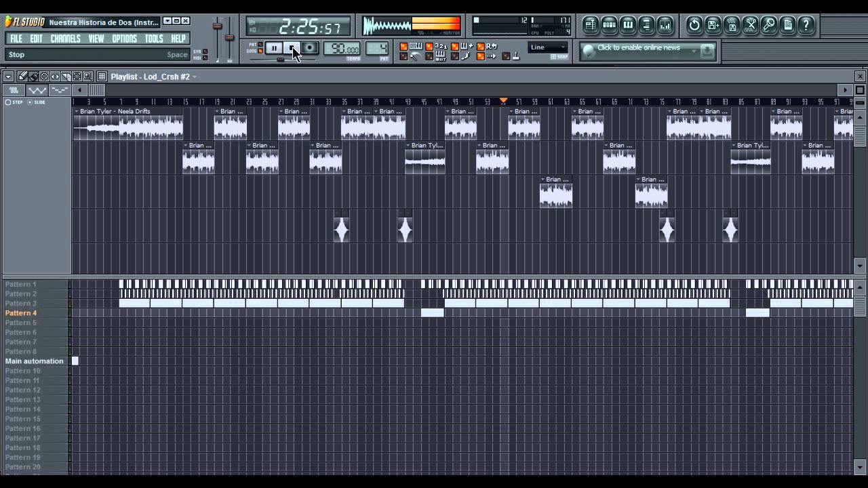
Task: Expand the Playlist - Lod_Crsh #2 title dropdown
Action: (x=195, y=77)
